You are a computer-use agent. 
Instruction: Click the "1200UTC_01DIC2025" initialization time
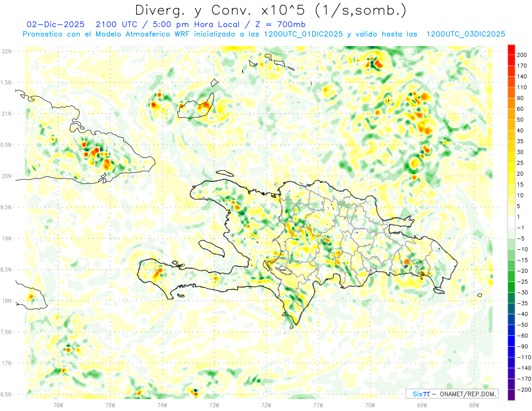pyautogui.click(x=303, y=34)
